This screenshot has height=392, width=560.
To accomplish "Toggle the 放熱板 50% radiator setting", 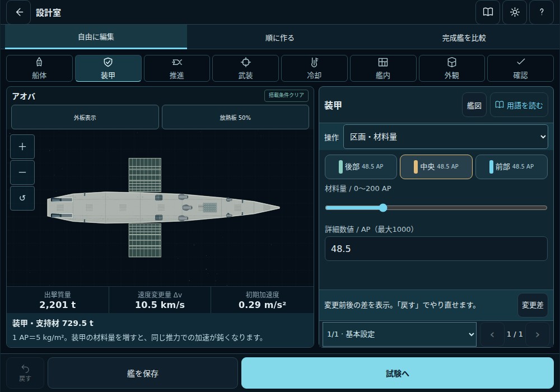I will coord(235,117).
